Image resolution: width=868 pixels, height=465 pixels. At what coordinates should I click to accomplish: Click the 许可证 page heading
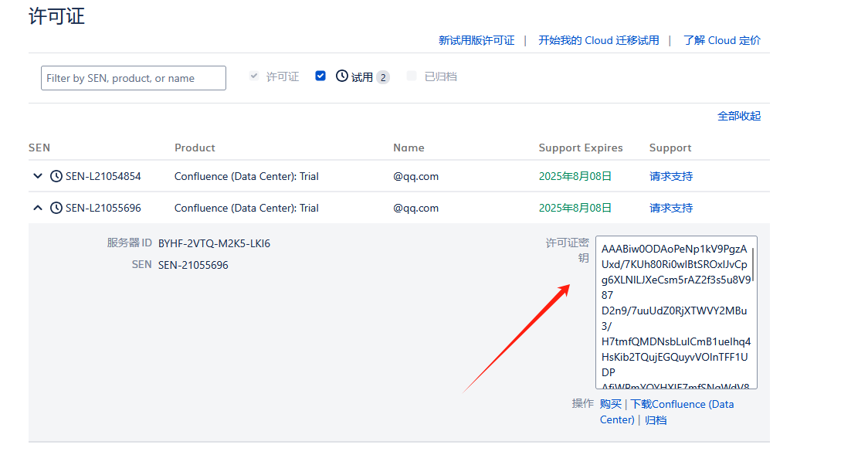[56, 16]
